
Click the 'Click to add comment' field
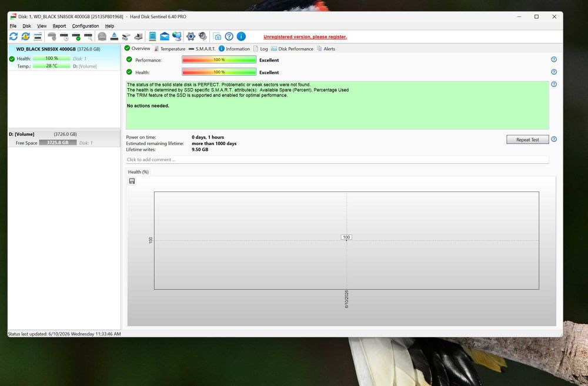coord(337,160)
